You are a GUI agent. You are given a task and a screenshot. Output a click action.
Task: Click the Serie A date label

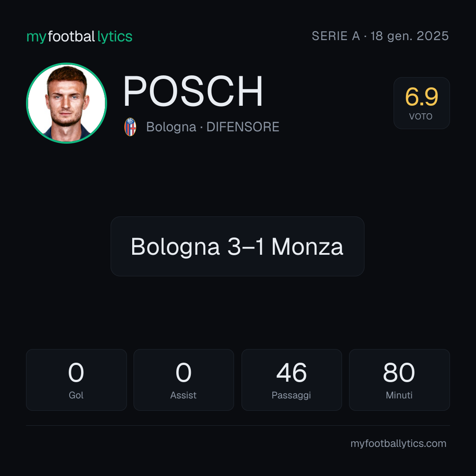380,36
